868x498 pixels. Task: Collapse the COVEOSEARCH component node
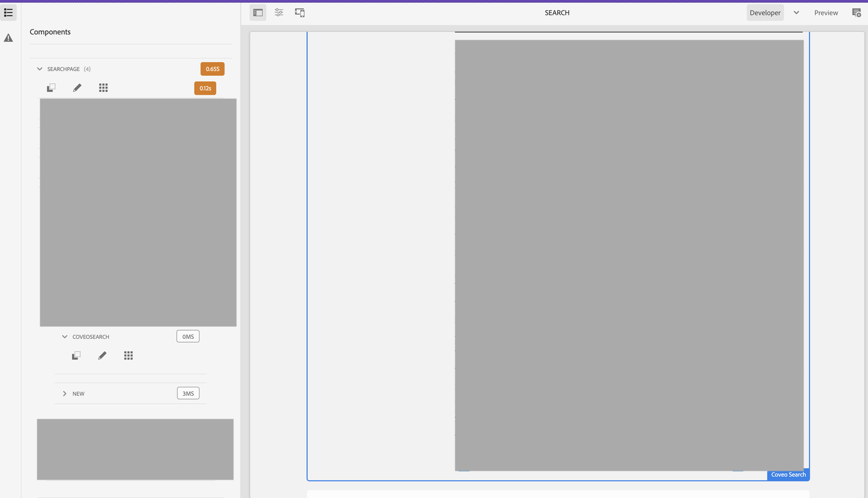point(65,337)
